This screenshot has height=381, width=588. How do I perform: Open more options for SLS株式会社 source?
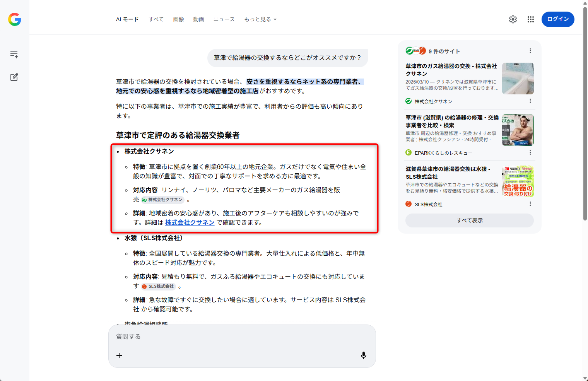(x=530, y=204)
